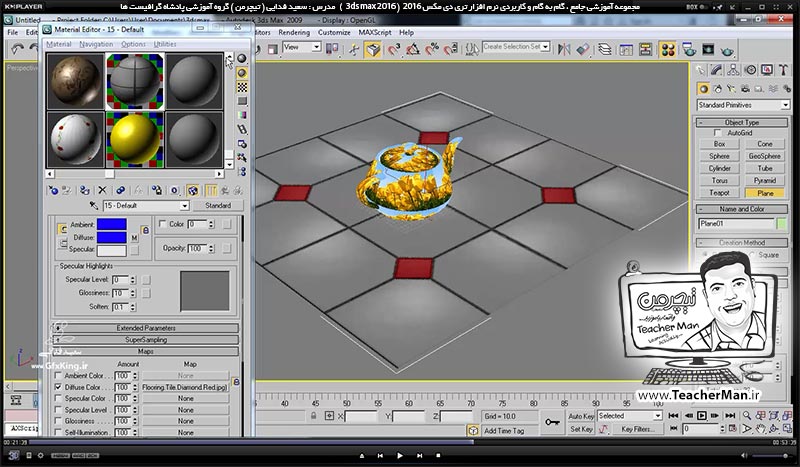800x467 pixels.
Task: Open Material Editor icon on main toolbar
Action: (668, 49)
